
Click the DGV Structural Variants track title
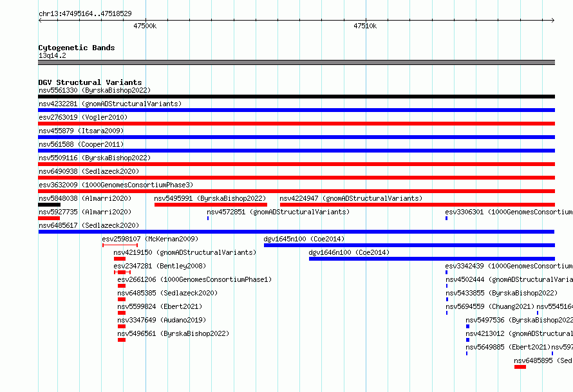click(90, 82)
